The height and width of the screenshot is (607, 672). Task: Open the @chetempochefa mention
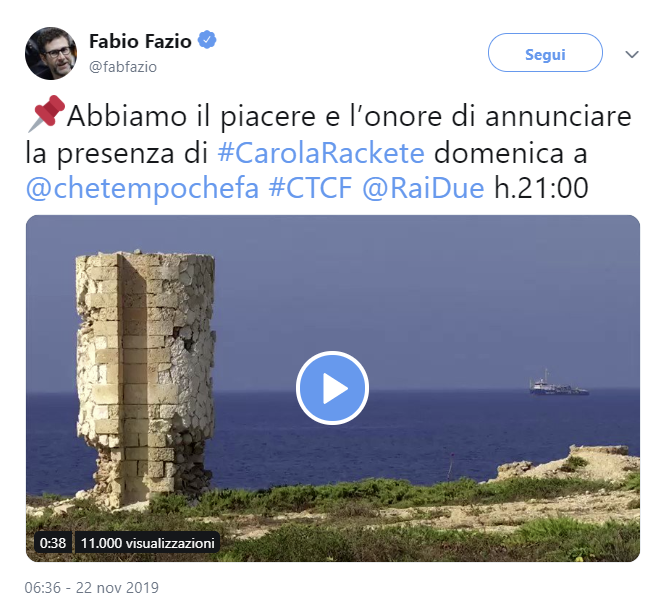click(x=142, y=188)
